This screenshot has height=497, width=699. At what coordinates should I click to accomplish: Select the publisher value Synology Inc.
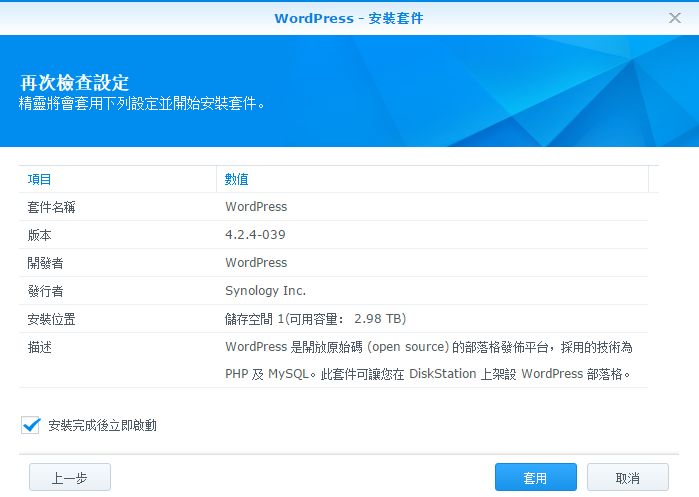pyautogui.click(x=265, y=291)
